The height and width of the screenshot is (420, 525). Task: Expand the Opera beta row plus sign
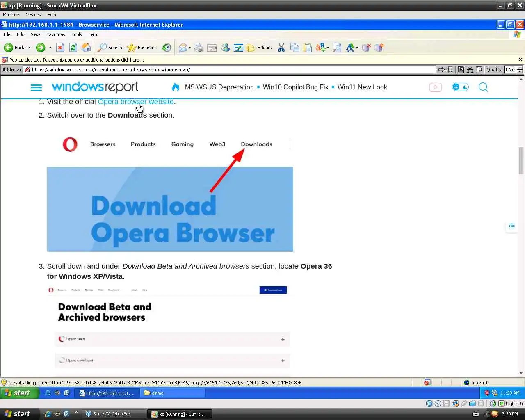click(283, 339)
